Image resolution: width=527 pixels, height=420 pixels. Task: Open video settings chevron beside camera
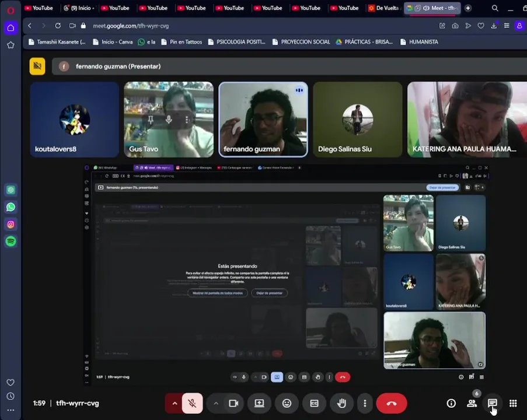(x=216, y=403)
